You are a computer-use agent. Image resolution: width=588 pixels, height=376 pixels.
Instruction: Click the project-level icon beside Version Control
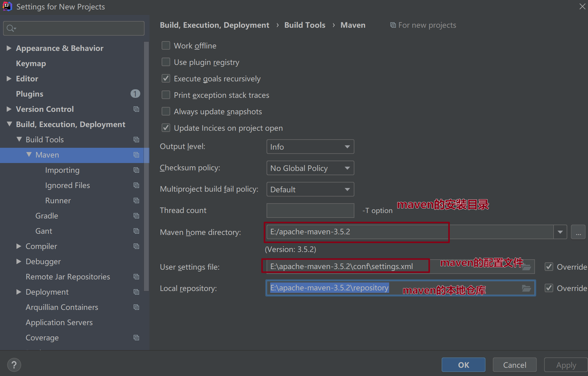click(136, 109)
